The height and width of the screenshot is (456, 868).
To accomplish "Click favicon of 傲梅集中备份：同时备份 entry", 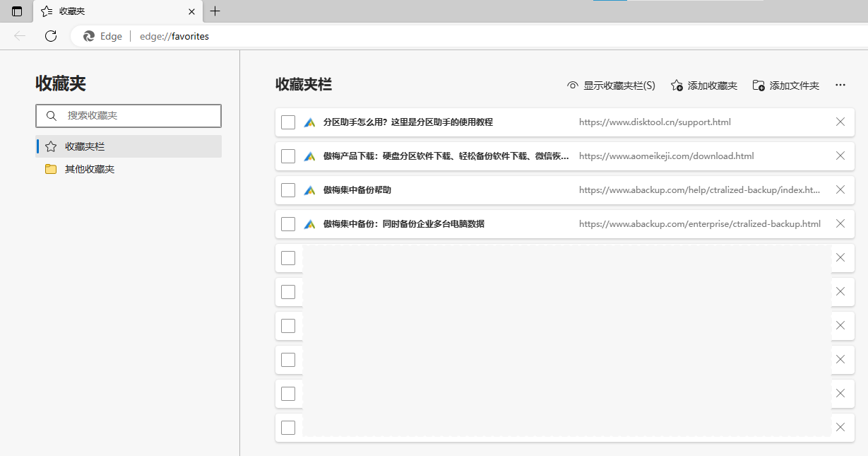I will point(309,224).
